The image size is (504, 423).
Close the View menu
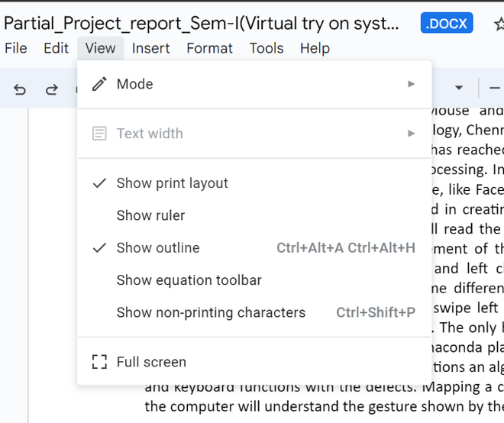pos(100,49)
